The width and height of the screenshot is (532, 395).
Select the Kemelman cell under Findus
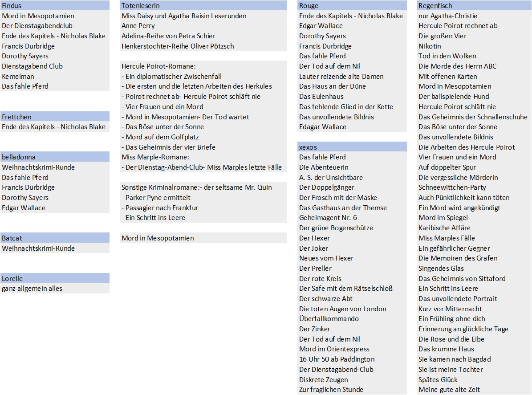[x=18, y=76]
